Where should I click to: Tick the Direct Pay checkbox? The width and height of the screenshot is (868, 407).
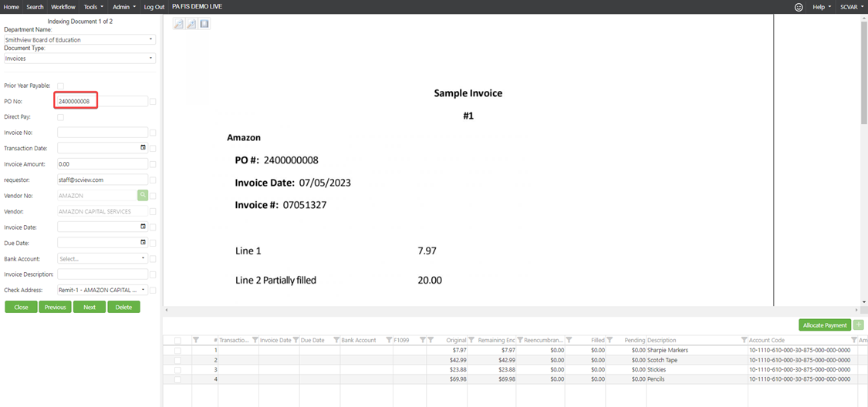(x=61, y=117)
